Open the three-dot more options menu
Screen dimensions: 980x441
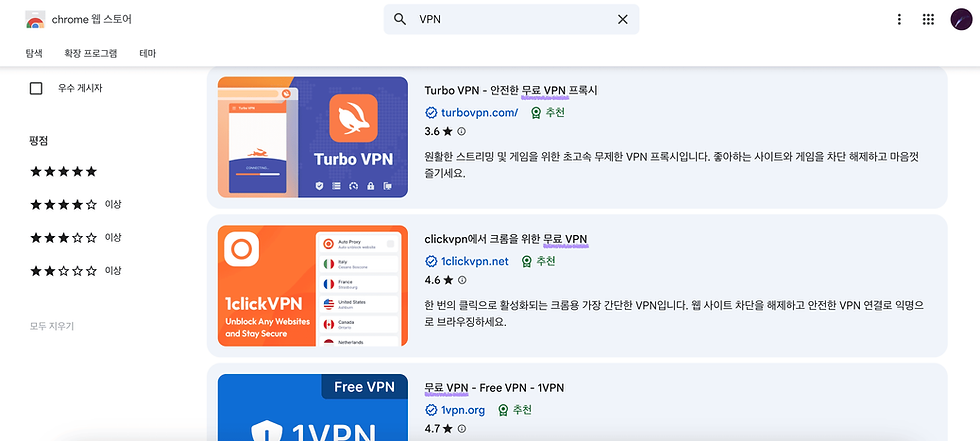click(899, 19)
